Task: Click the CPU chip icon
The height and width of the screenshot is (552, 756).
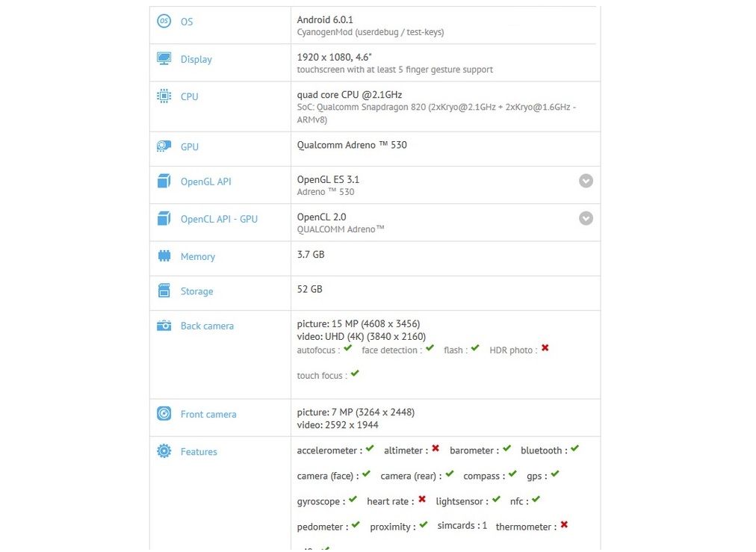Action: point(164,96)
